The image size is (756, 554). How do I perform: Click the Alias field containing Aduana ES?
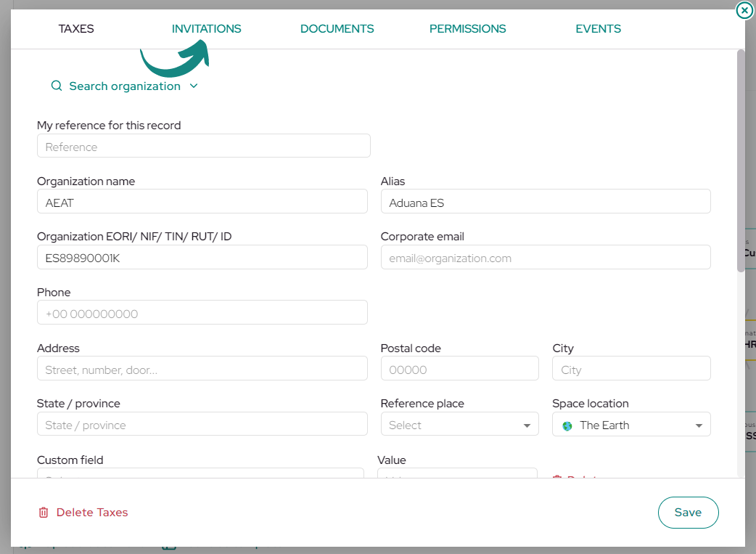tap(546, 202)
